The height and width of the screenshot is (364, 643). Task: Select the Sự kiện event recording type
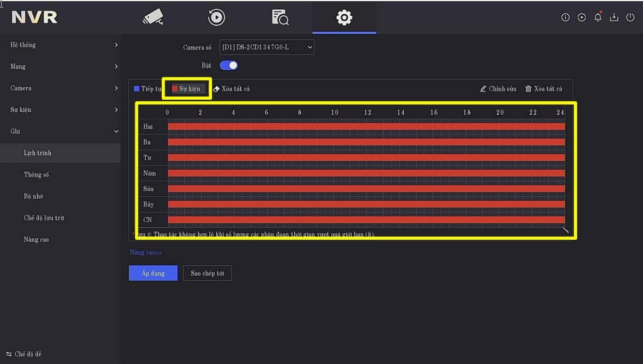point(187,89)
